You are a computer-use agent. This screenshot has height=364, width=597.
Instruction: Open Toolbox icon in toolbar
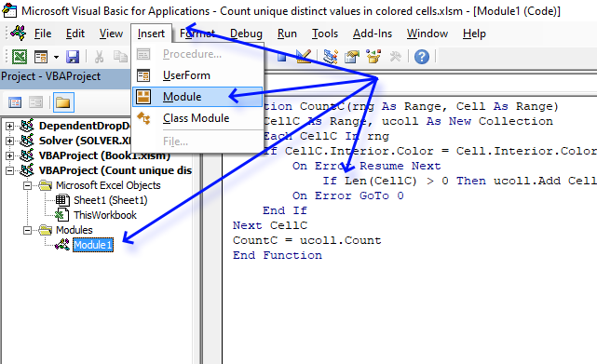click(x=395, y=57)
